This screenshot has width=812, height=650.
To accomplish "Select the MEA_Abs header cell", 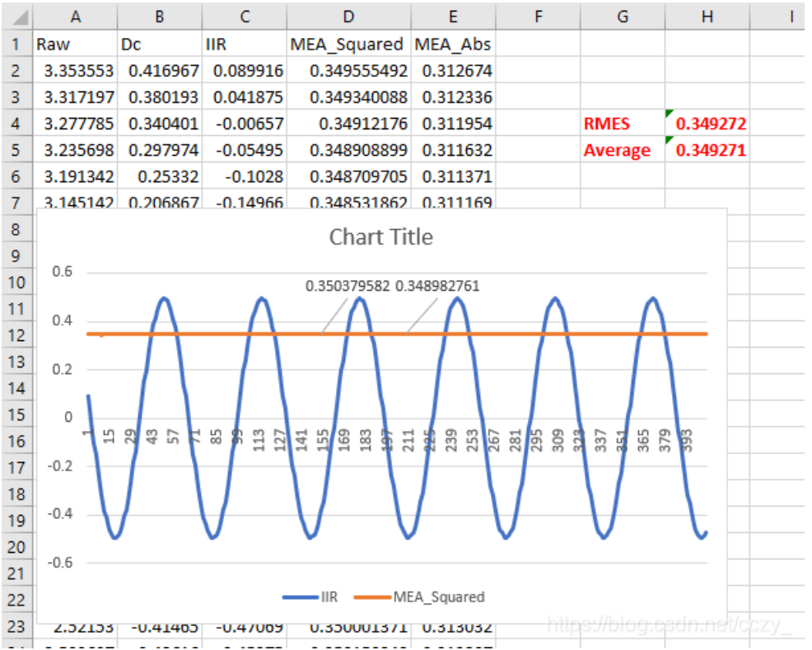I will pos(453,44).
